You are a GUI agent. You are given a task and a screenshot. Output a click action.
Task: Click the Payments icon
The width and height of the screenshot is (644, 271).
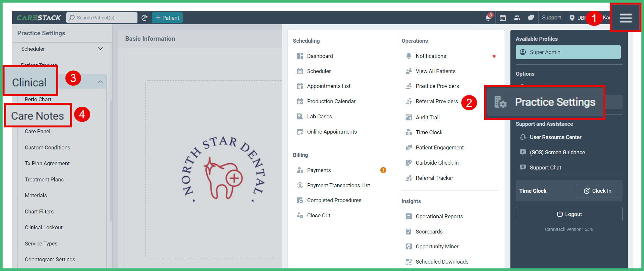click(300, 170)
